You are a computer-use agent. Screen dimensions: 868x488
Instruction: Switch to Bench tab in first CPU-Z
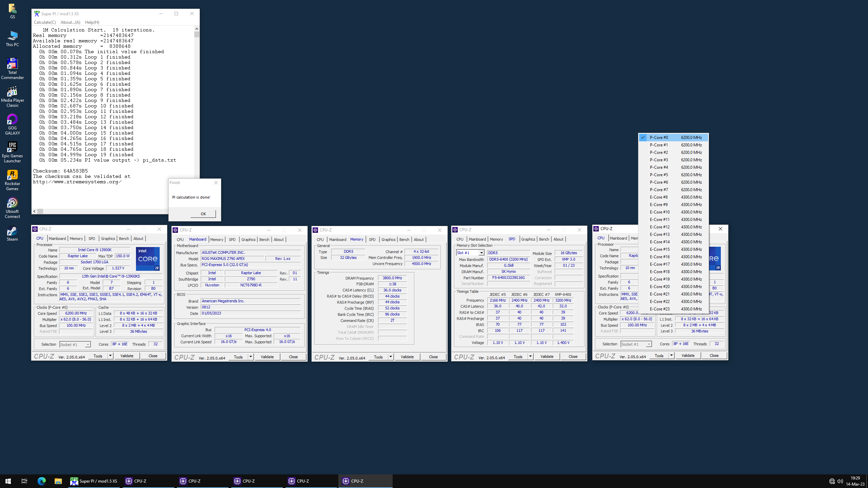(x=124, y=239)
